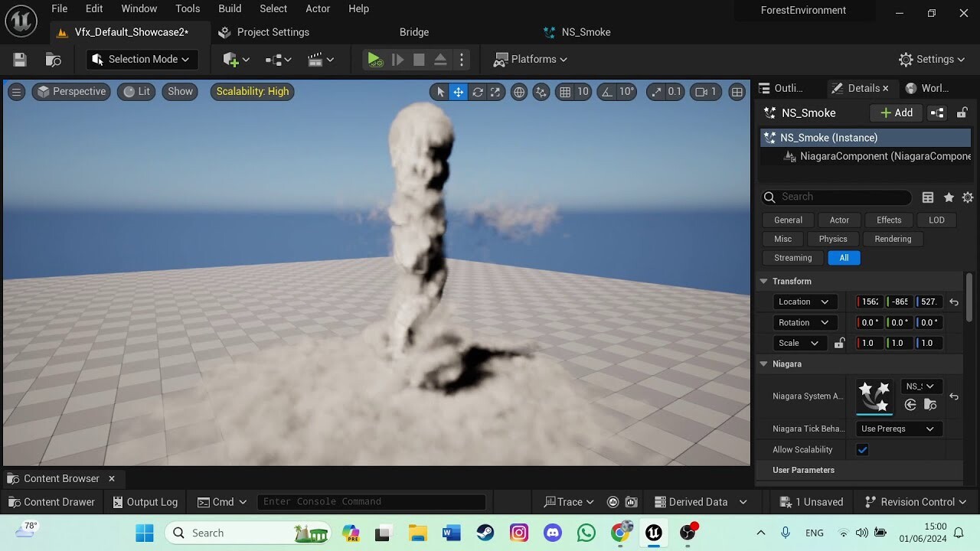The image size is (980, 551).
Task: Select the Scale tool in the viewport toolbar
Action: (x=495, y=92)
